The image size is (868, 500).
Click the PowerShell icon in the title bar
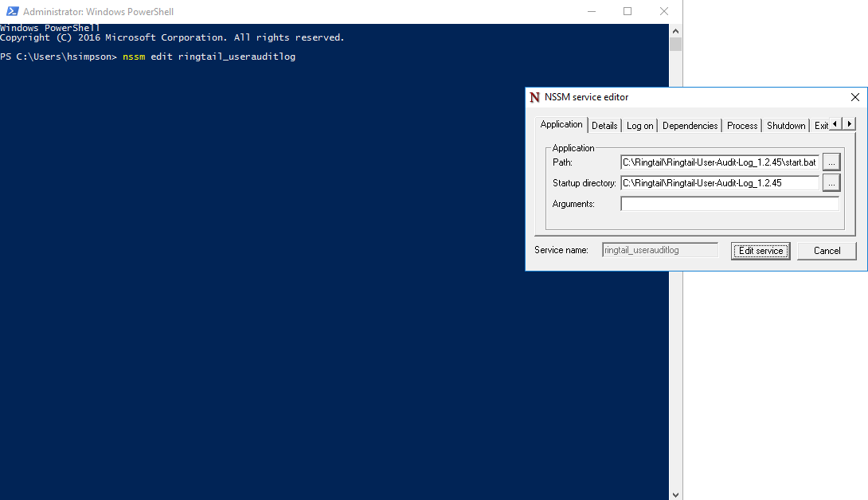coord(12,11)
